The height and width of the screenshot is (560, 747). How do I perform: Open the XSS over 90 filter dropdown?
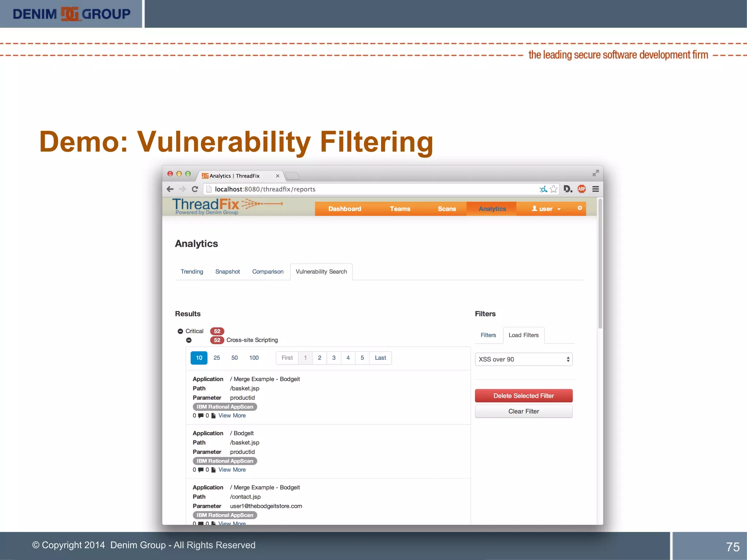(x=523, y=359)
